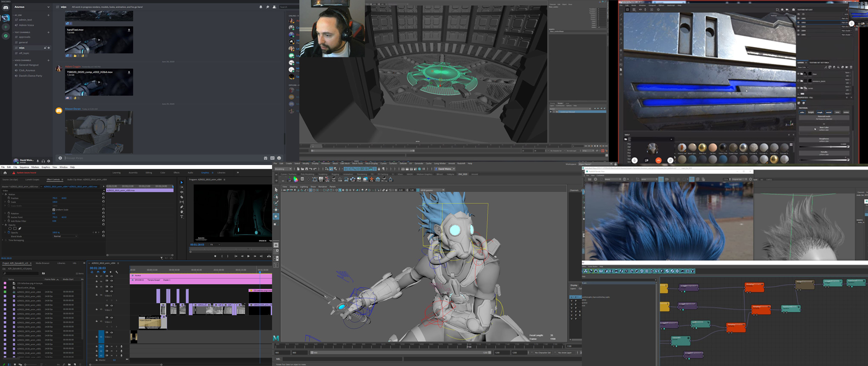Deafen using Discord headphones icon
Image resolution: width=868 pixels, height=366 pixels.
(43, 161)
